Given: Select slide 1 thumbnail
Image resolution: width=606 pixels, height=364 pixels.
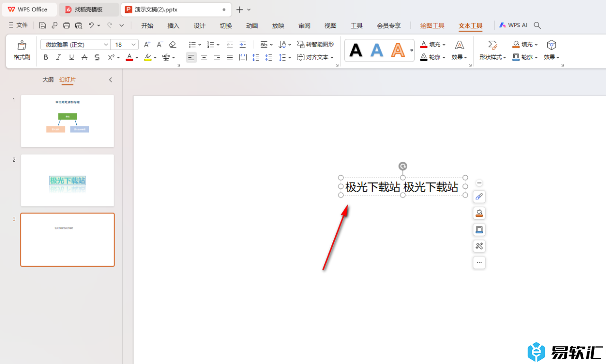Looking at the screenshot, I should click(68, 121).
